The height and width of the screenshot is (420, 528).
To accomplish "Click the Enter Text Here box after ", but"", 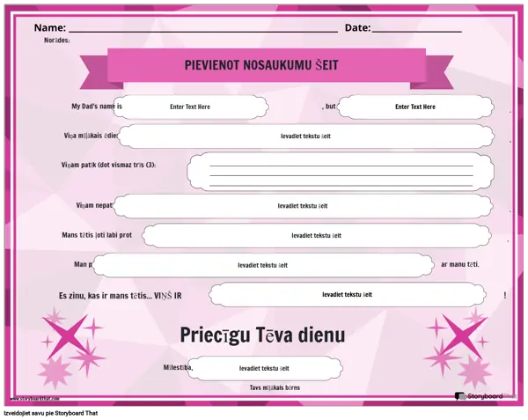I will (x=415, y=107).
